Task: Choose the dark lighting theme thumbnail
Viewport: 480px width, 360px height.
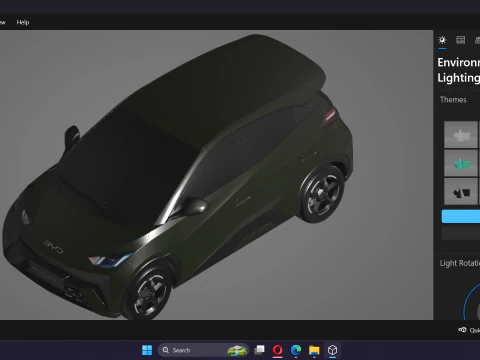Action: (x=461, y=191)
